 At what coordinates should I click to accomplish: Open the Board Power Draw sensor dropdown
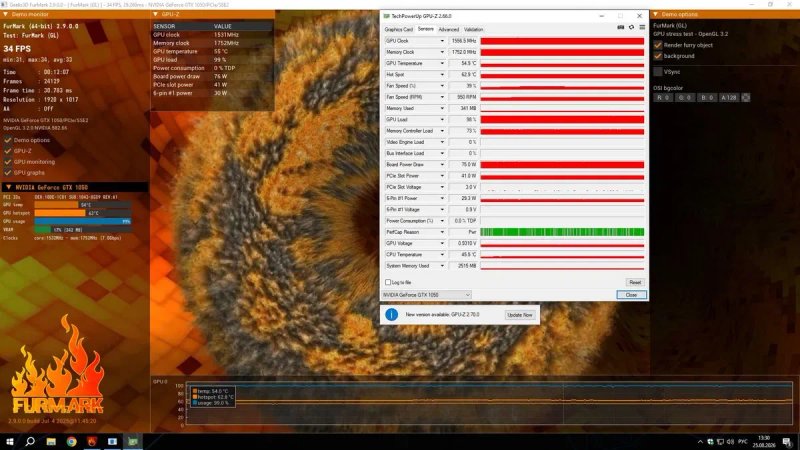442,164
